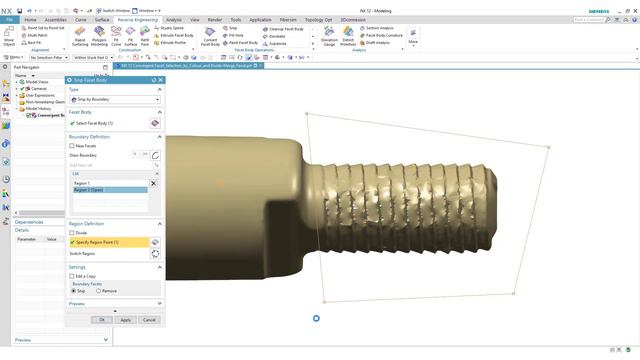
Task: Click the Move Object tool
Action: [x=9, y=36]
